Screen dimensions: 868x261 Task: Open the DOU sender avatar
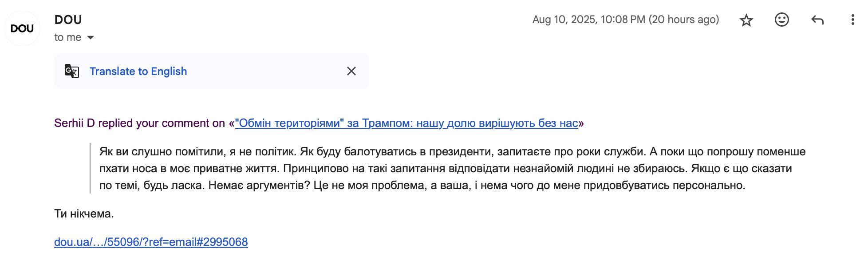click(22, 28)
